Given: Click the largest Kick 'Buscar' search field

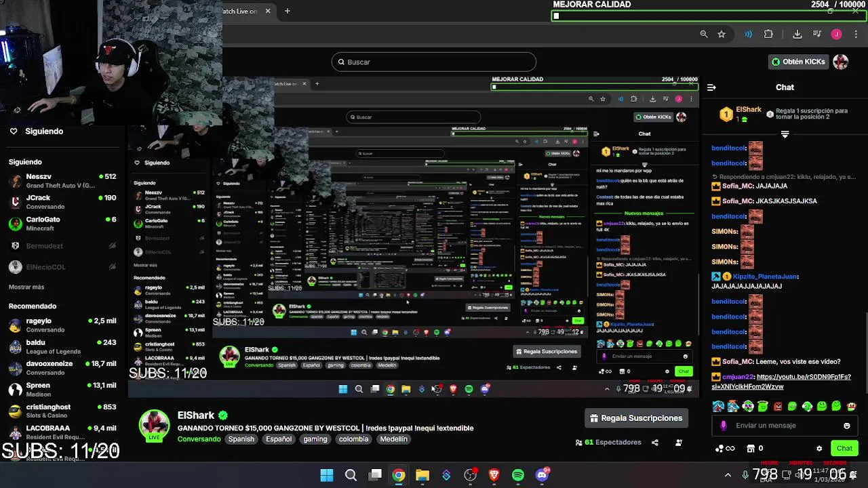Looking at the screenshot, I should [434, 62].
